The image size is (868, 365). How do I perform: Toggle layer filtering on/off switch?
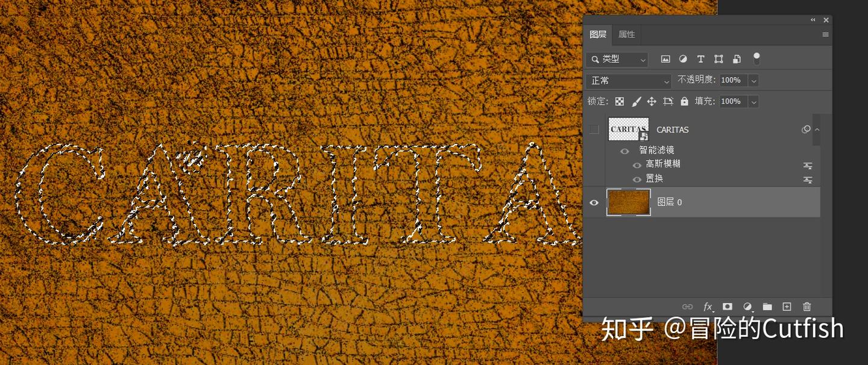756,58
